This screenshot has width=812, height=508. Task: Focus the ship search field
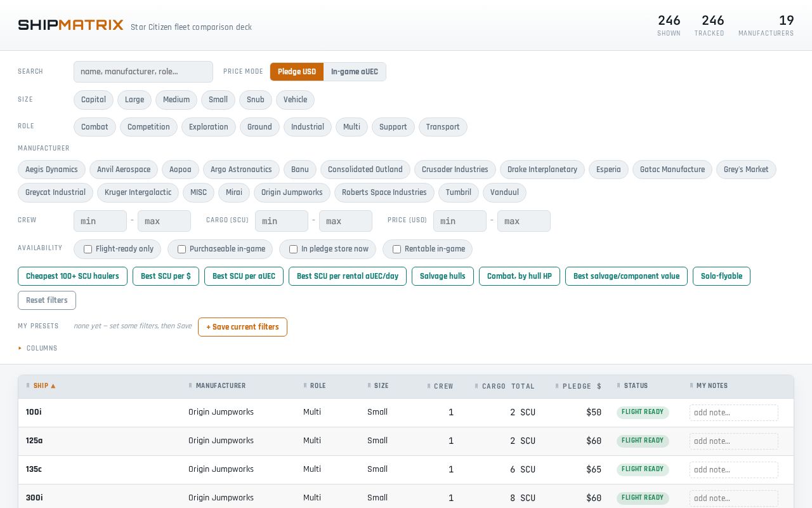[143, 72]
